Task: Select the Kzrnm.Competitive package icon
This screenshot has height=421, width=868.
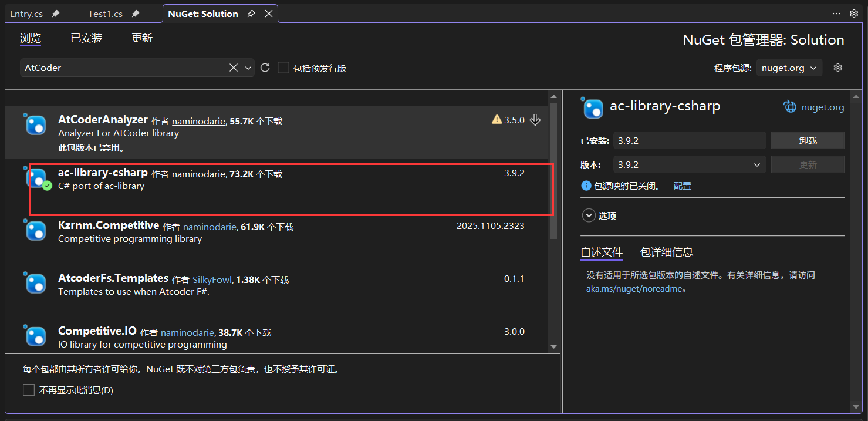Action: click(x=36, y=230)
